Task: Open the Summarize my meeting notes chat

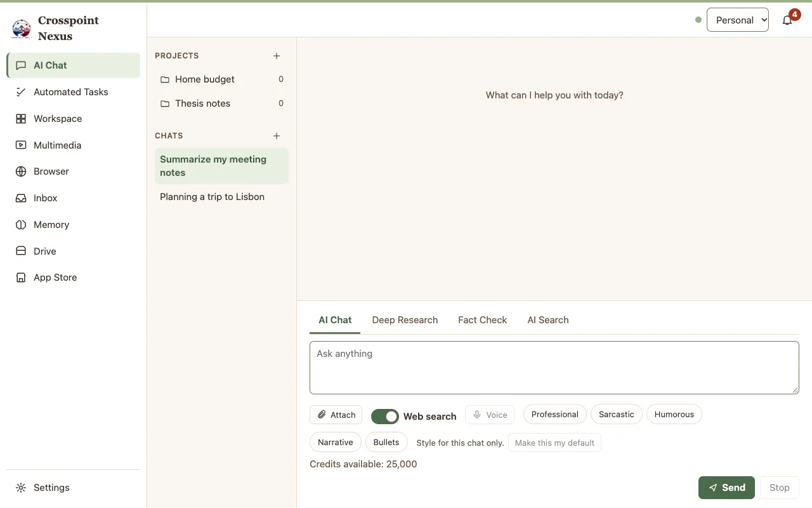Action: coord(221,166)
